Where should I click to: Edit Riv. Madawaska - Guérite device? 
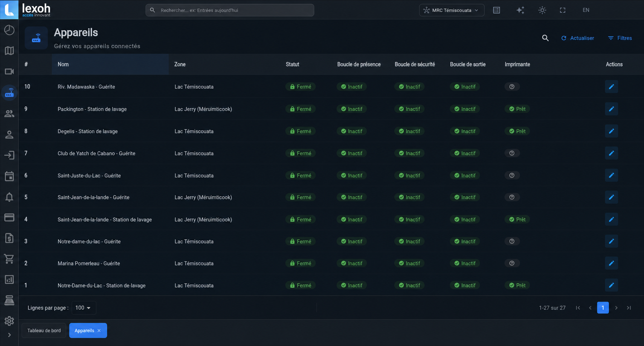click(x=611, y=86)
